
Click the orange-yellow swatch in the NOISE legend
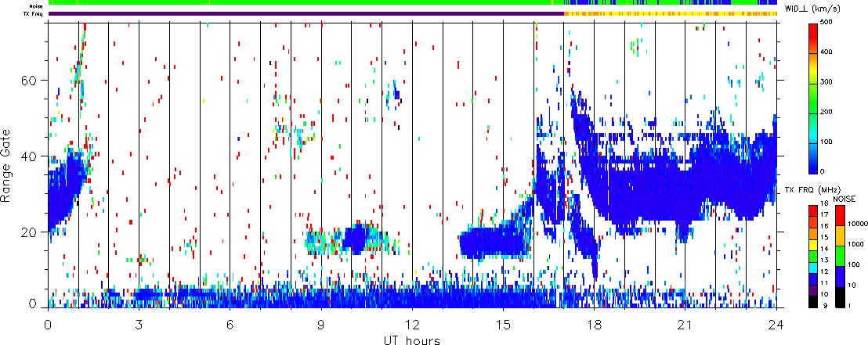pos(839,235)
